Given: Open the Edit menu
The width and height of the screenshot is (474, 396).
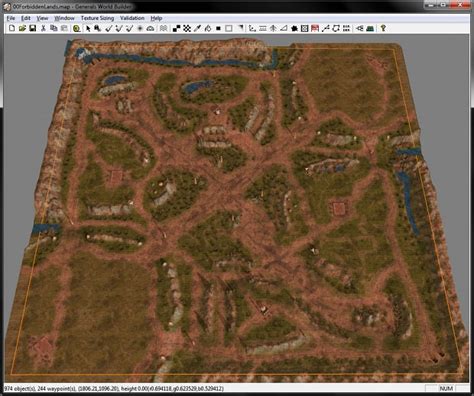Looking at the screenshot, I should [26, 18].
